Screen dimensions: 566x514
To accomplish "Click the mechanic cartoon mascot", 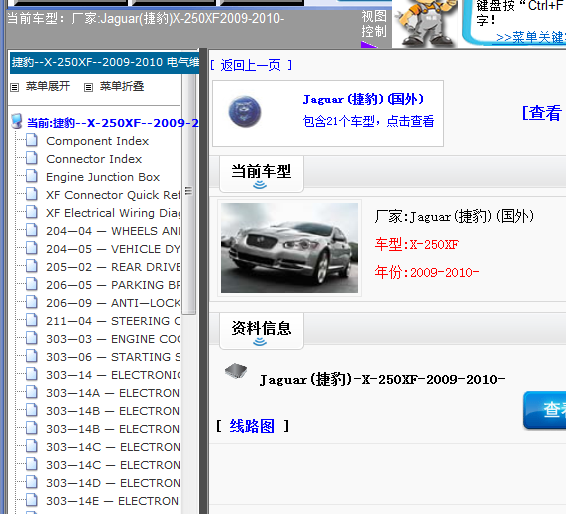I will pyautogui.click(x=425, y=23).
